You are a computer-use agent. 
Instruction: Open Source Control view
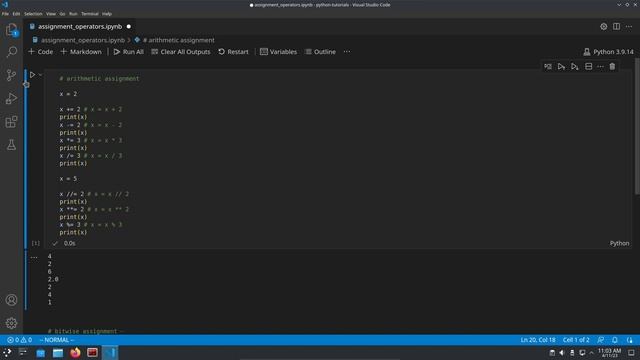pos(11,75)
